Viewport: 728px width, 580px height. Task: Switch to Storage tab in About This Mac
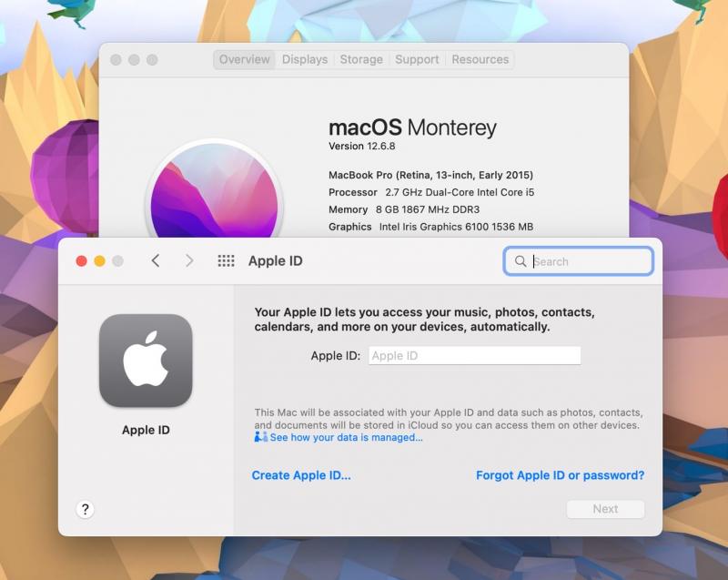click(361, 59)
